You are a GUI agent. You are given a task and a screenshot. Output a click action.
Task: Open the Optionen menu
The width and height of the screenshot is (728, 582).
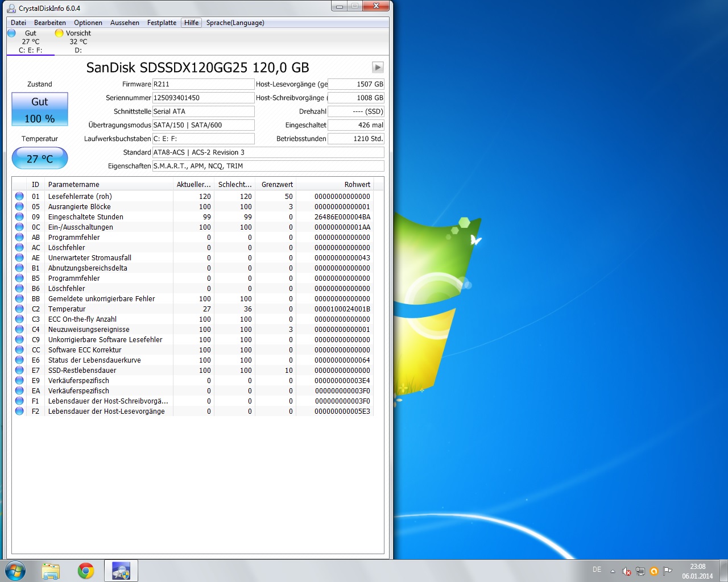pyautogui.click(x=88, y=23)
